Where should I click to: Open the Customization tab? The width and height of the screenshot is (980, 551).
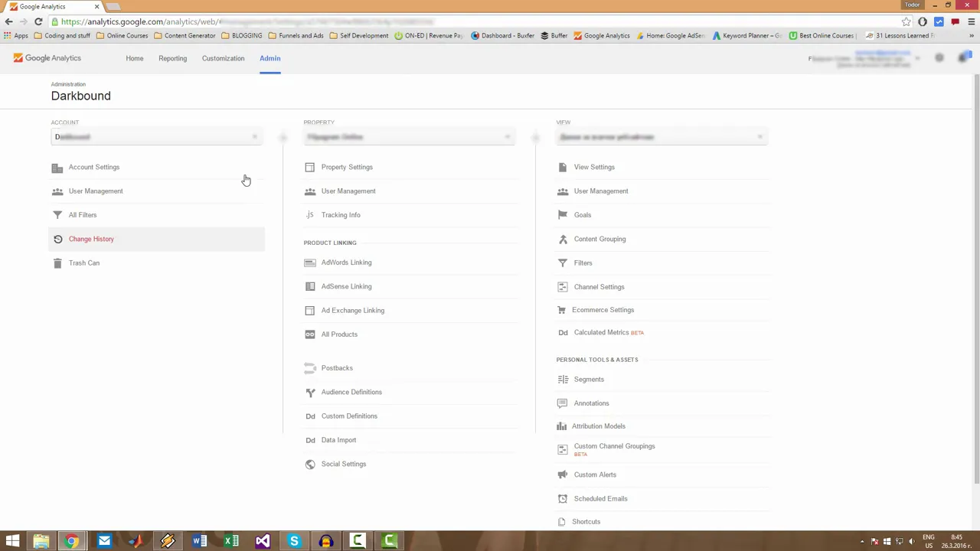(x=223, y=58)
